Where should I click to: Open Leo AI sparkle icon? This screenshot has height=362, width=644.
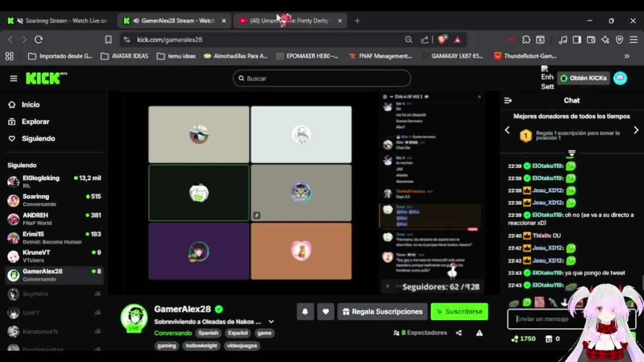pyautogui.click(x=605, y=40)
